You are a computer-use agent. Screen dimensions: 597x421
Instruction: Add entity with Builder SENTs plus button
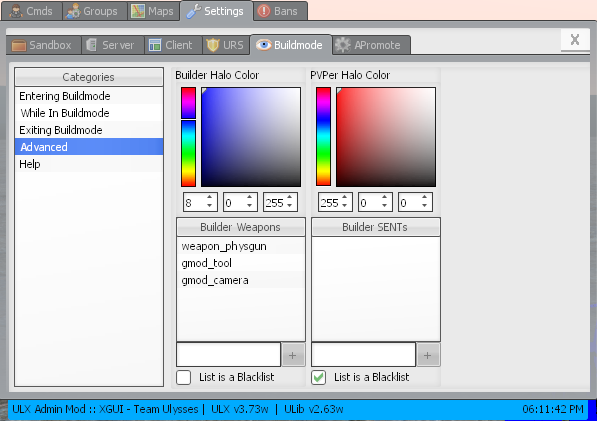point(428,355)
